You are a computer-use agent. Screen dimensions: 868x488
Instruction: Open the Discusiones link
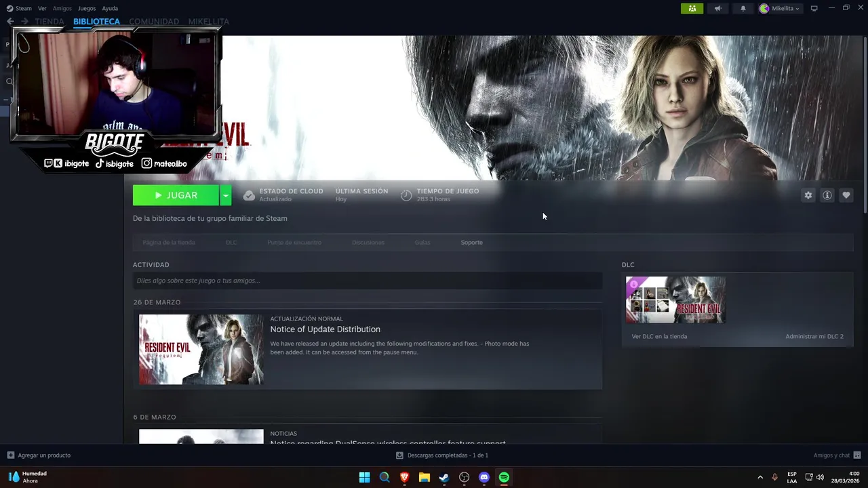(x=368, y=242)
